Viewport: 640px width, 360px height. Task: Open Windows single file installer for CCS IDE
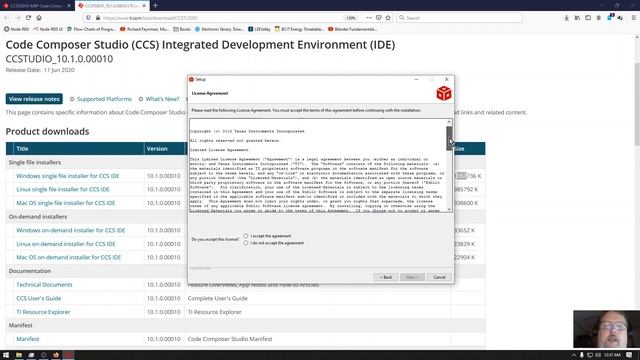pyautogui.click(x=68, y=176)
